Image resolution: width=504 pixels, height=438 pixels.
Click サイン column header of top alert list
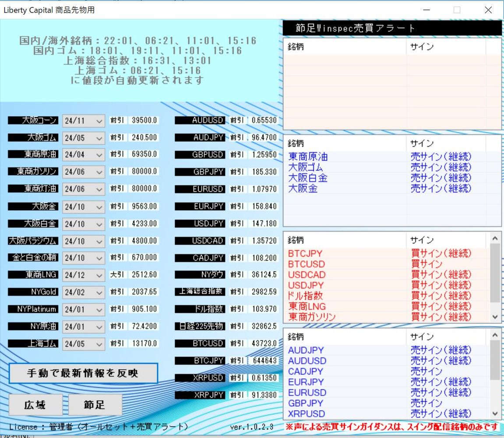pos(446,46)
